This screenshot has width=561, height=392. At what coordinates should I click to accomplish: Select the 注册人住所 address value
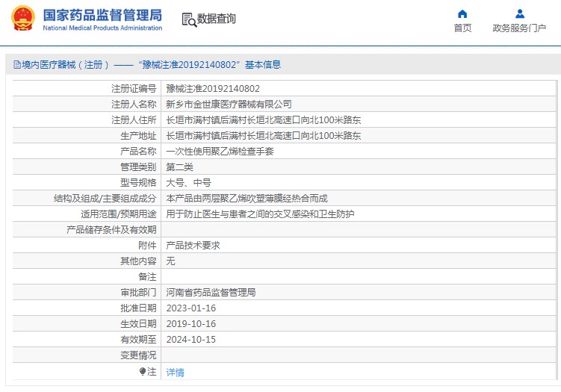264,119
